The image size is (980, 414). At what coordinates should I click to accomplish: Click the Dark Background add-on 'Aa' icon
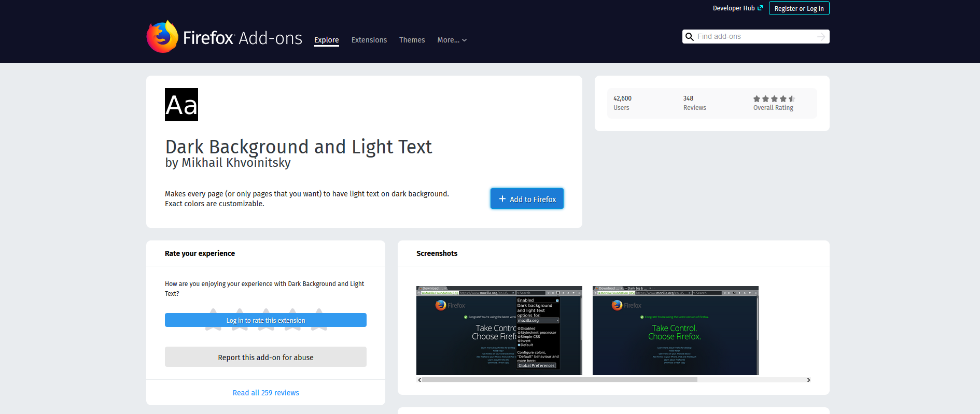pos(181,105)
